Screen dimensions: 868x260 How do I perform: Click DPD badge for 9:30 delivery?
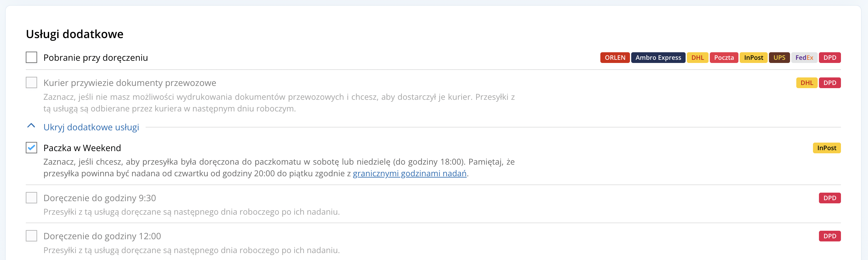pos(830,198)
